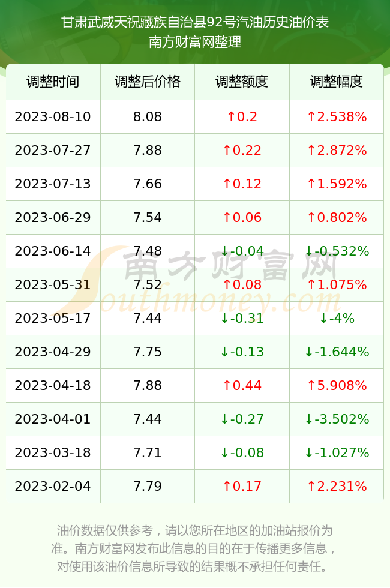Click the ↑0.2 adjustment amount
This screenshot has width=390, height=588.
click(x=242, y=116)
